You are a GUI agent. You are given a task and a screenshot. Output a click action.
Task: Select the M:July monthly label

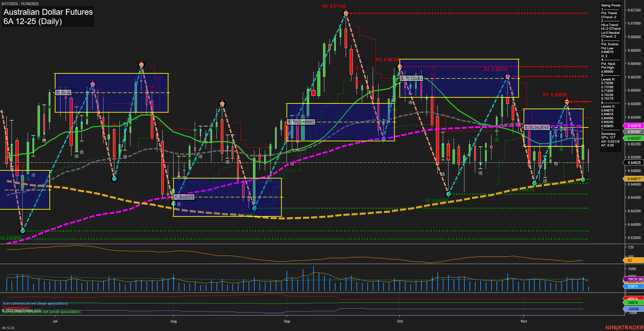[x=63, y=92]
